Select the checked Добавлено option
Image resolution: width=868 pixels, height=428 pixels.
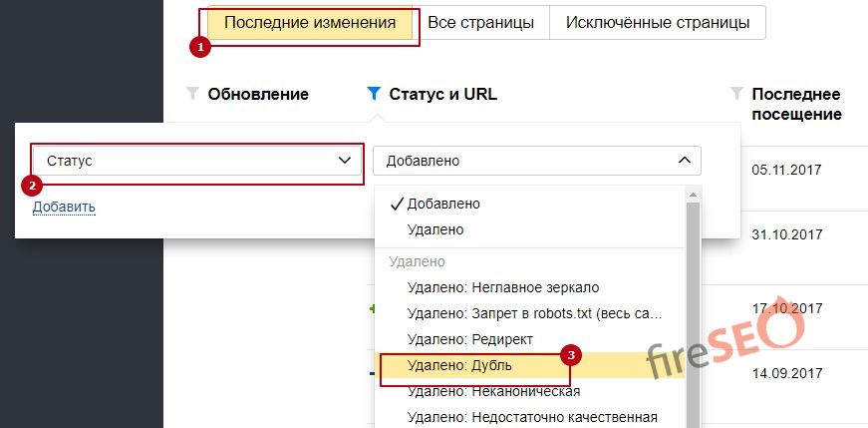pos(530,204)
